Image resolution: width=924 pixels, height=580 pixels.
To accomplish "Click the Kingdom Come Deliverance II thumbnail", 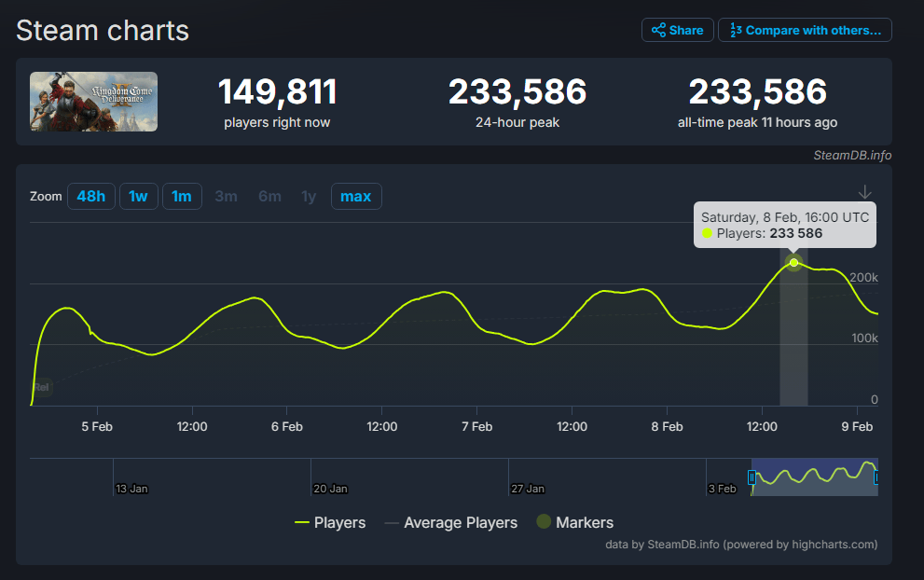I will [93, 102].
